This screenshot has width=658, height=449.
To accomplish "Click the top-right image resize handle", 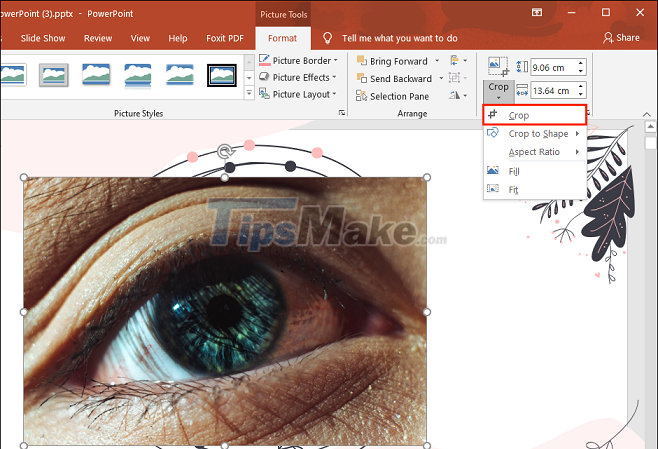I will tap(427, 178).
